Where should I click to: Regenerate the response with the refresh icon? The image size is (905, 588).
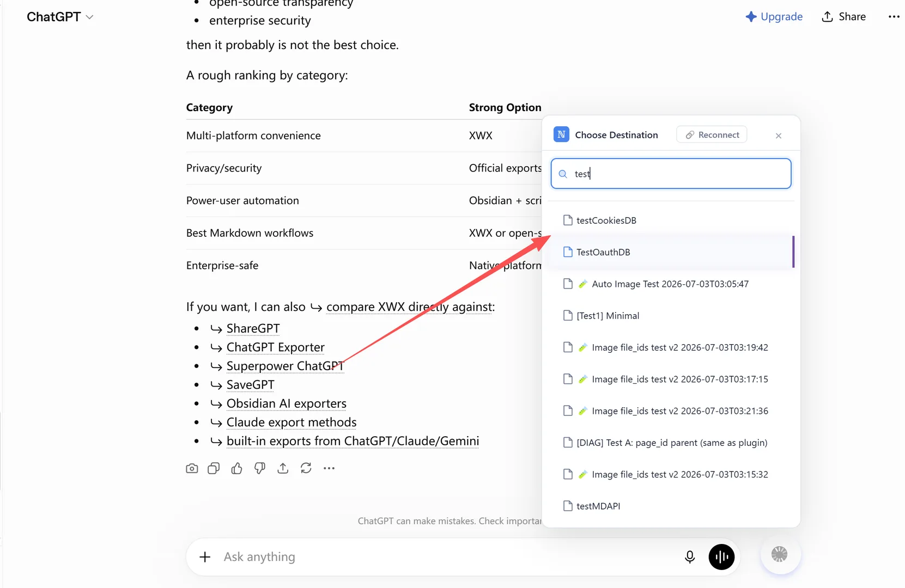[x=306, y=468]
